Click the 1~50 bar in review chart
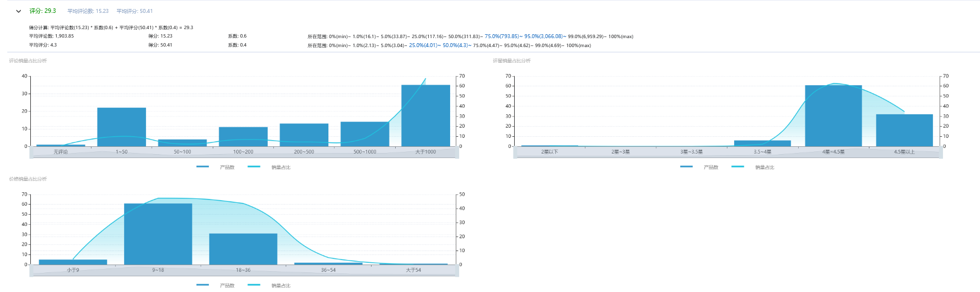The image size is (980, 292). [121, 127]
